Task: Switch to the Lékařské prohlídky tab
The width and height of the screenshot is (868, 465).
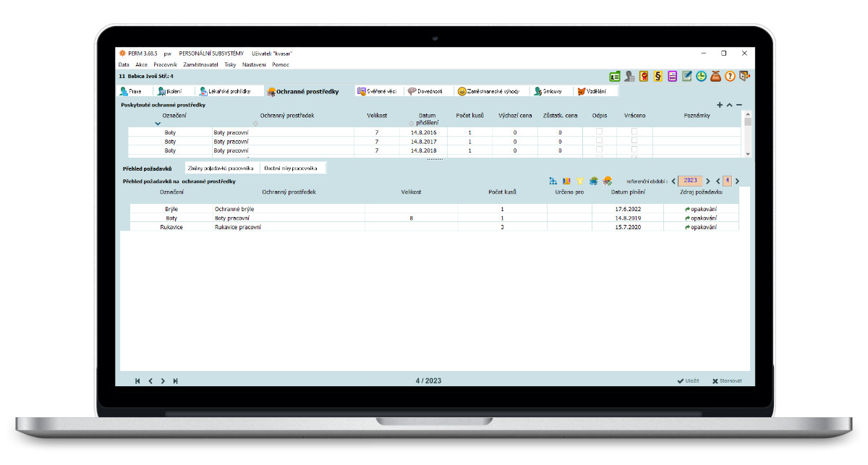Action: tap(226, 92)
